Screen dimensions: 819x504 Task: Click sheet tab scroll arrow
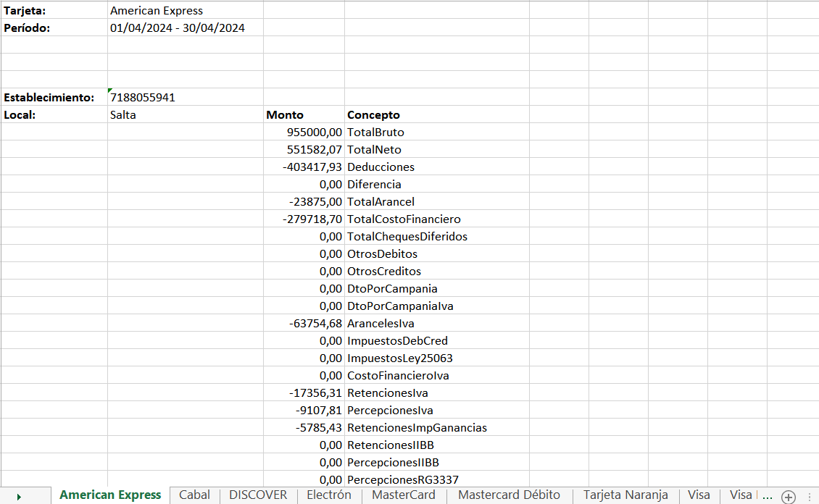(19, 497)
